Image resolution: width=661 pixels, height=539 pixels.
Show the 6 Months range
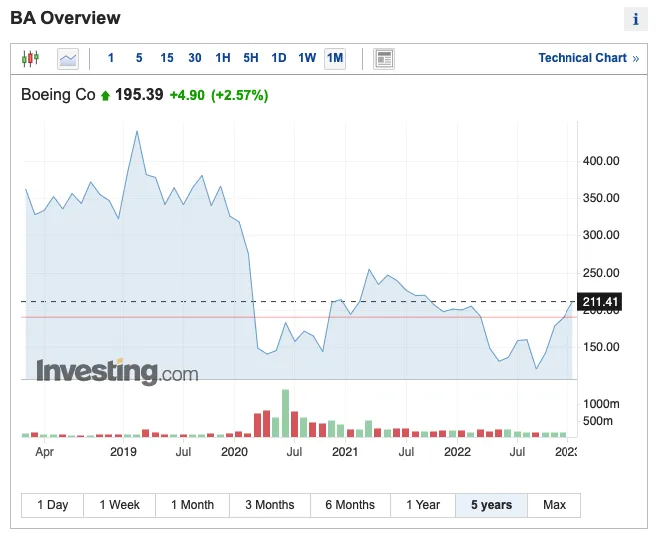[350, 505]
